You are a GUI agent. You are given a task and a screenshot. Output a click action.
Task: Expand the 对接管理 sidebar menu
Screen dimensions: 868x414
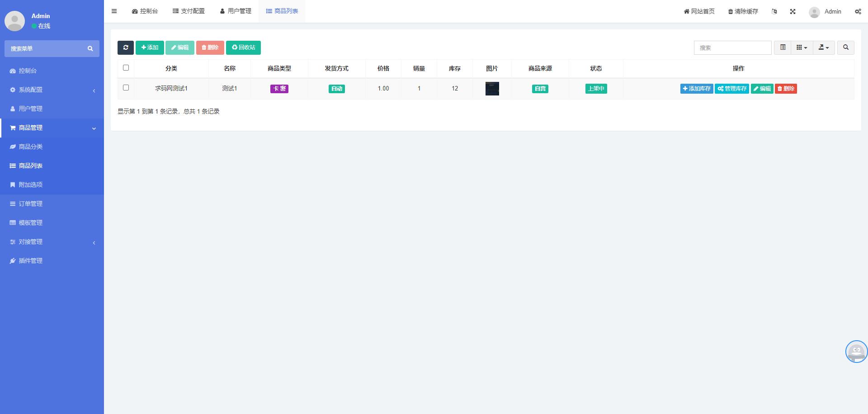[52, 242]
